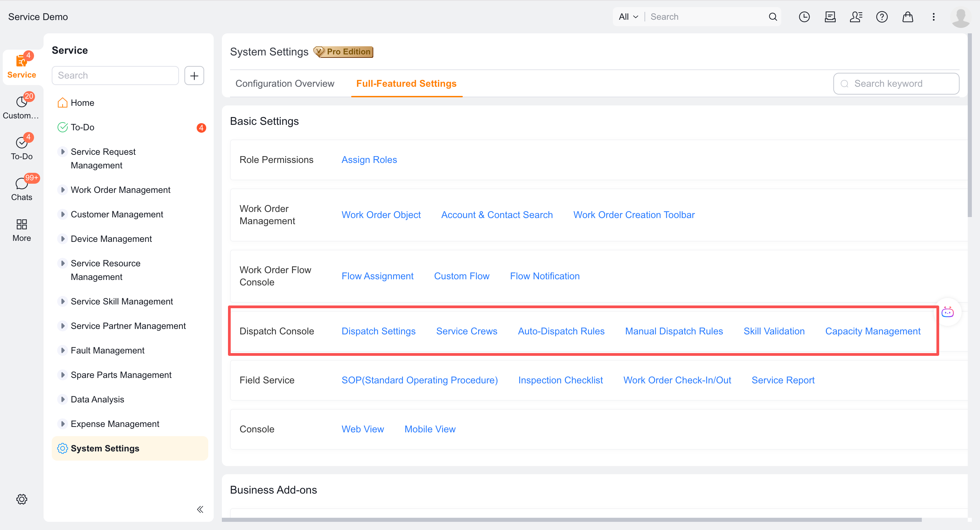Open Account & Contact Search link
980x530 pixels.
click(x=497, y=215)
